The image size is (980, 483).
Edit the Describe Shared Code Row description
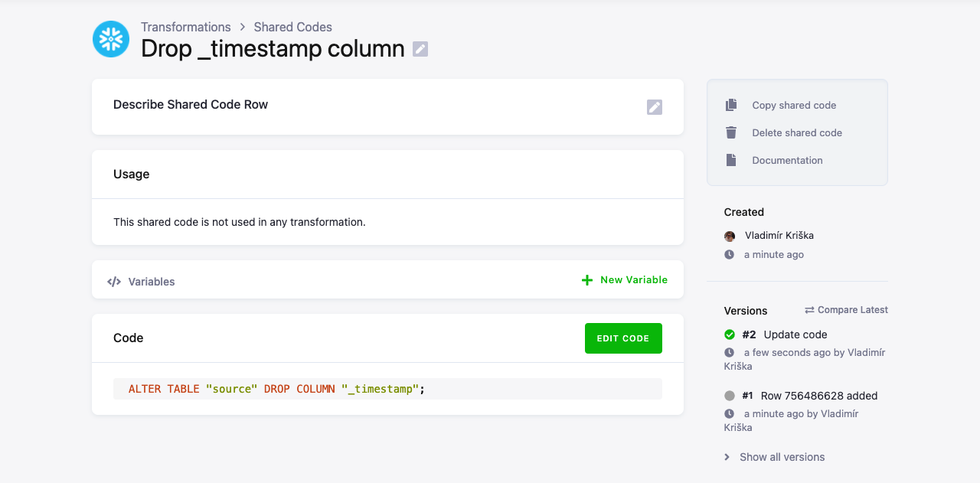[x=655, y=107]
